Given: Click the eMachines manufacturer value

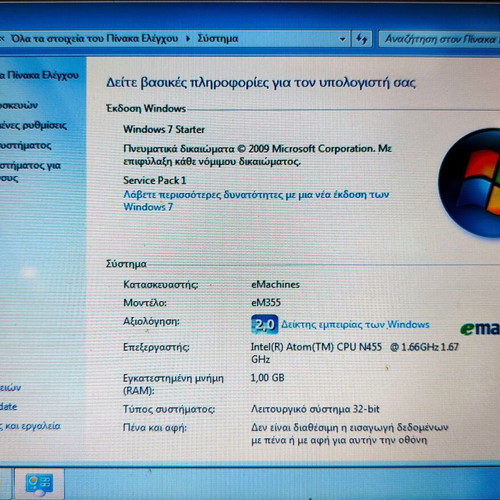Looking at the screenshot, I should click(x=275, y=284).
